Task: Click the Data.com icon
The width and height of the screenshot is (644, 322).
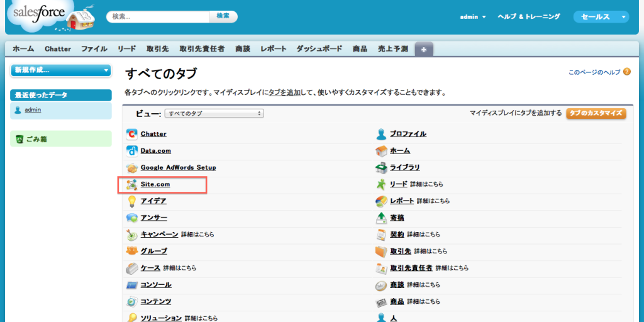Action: (x=131, y=151)
